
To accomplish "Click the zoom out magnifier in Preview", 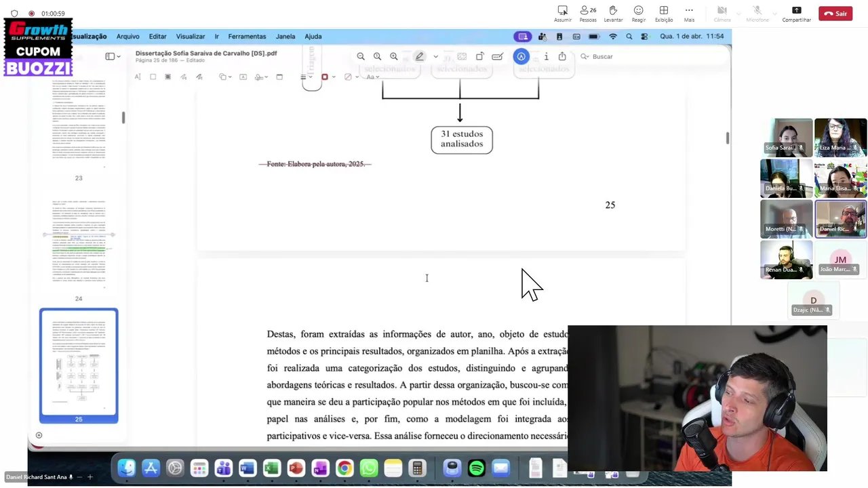I will coord(361,56).
